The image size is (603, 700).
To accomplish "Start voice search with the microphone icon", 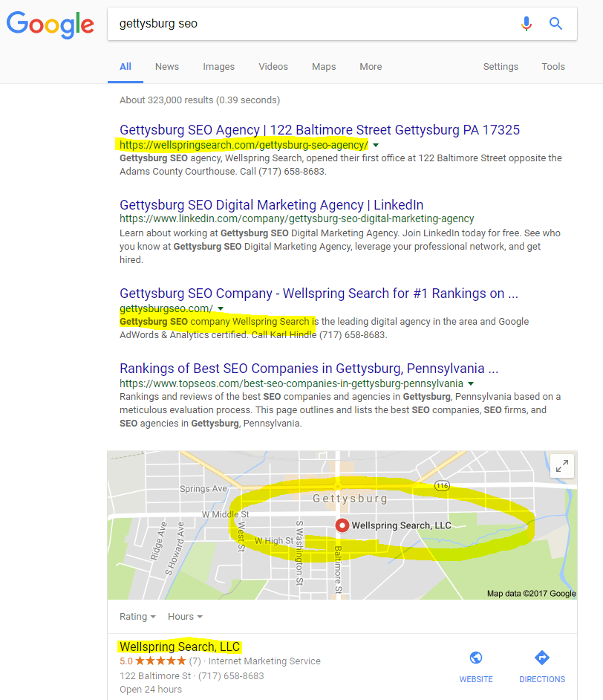I will [527, 24].
